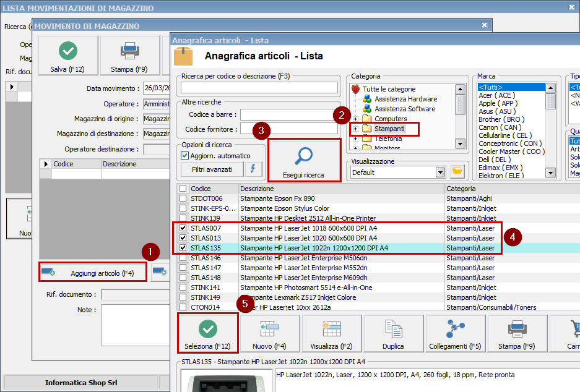Viewport: 580px width, 392px height.
Task: Click the Esegui ricerca magnifier button
Action: click(x=304, y=160)
